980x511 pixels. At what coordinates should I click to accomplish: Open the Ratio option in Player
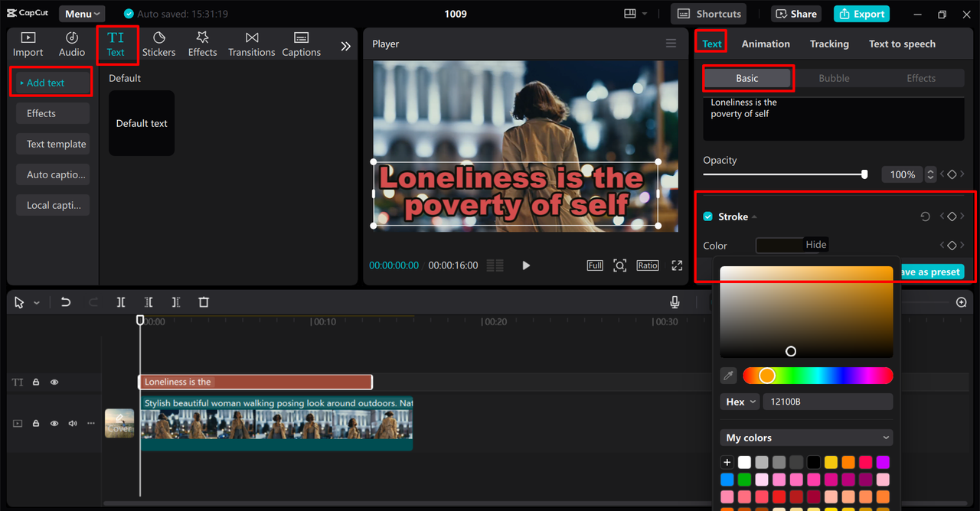point(647,265)
